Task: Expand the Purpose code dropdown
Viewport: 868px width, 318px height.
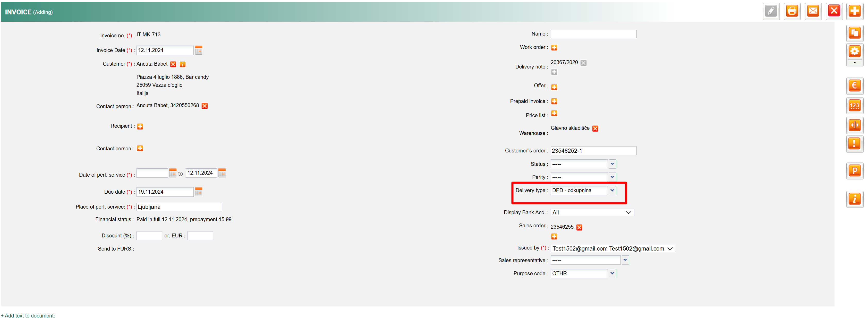Action: [x=612, y=273]
